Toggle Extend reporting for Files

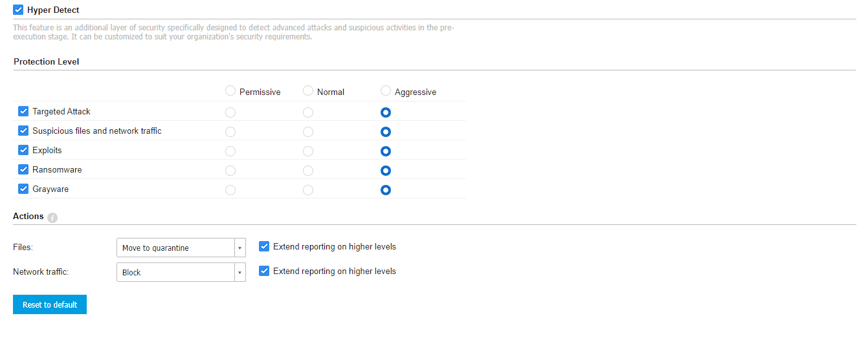pyautogui.click(x=264, y=246)
